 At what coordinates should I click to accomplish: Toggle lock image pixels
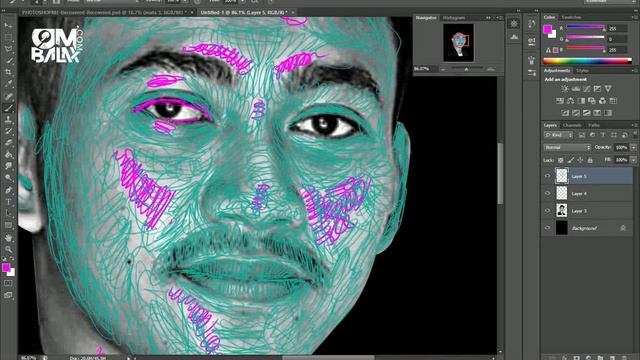[571, 160]
